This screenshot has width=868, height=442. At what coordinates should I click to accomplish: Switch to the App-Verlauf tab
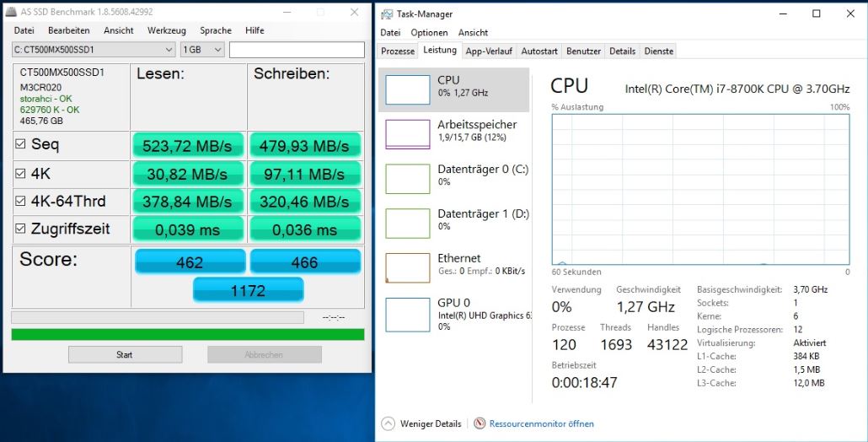click(x=489, y=51)
